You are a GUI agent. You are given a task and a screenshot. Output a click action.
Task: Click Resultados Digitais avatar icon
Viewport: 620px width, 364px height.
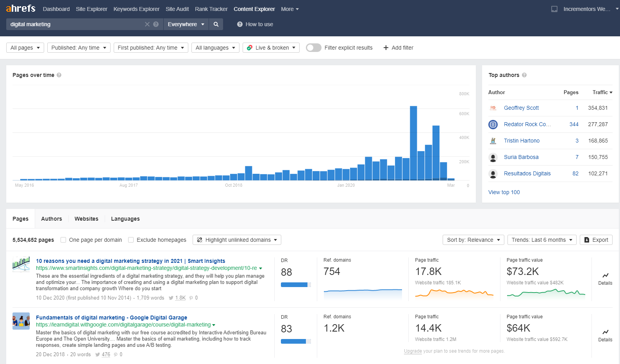point(493,173)
